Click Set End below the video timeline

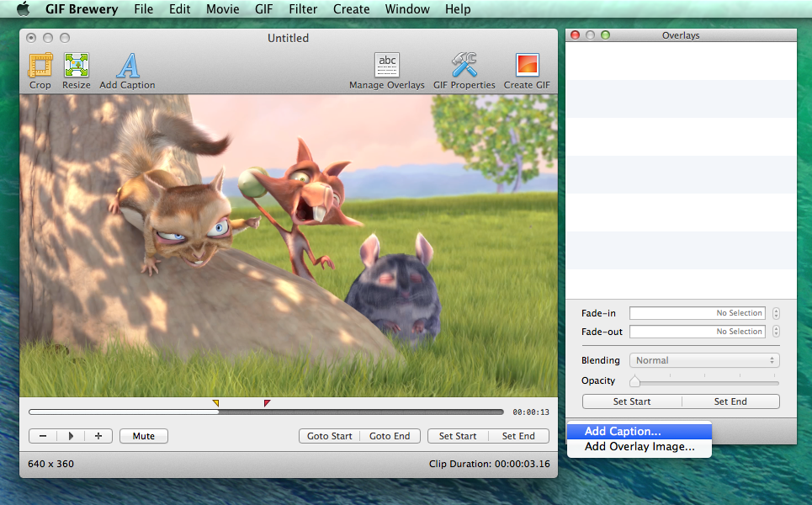pyautogui.click(x=518, y=436)
